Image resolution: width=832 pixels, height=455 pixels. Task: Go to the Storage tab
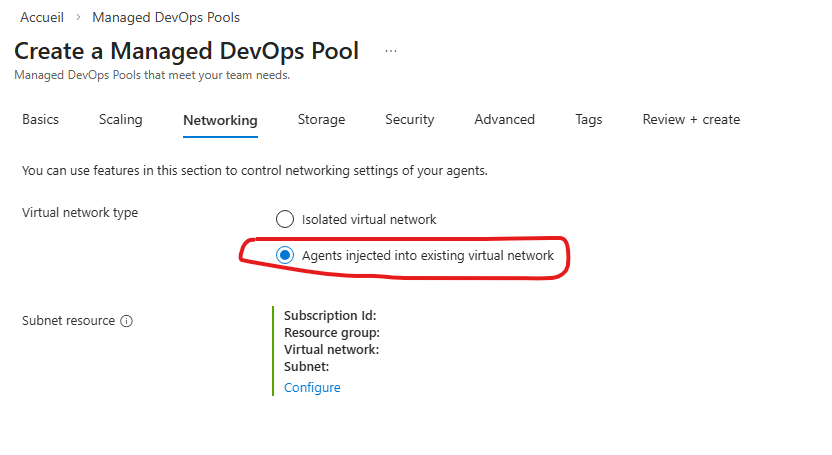pyautogui.click(x=321, y=119)
